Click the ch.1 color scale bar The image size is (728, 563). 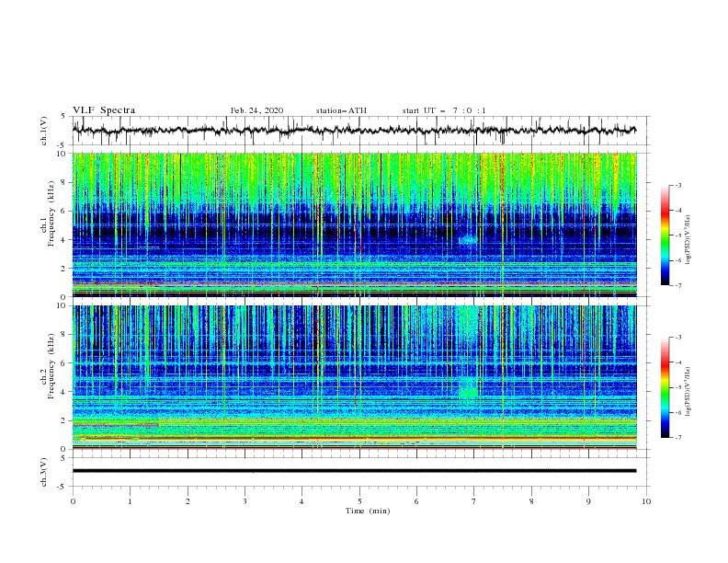point(665,236)
